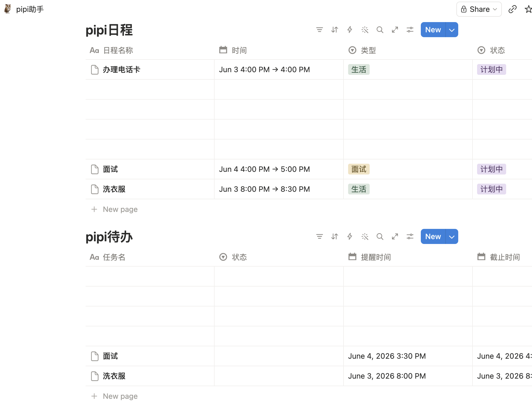Click empty 状态 cell for 面试 task

[x=279, y=356]
